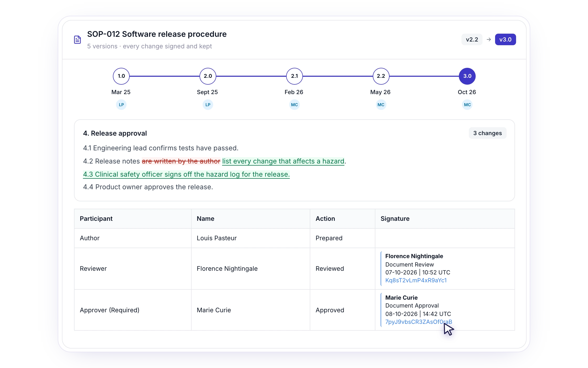Click bold Marie Curie in signature block
This screenshot has height=368, width=588.
pyautogui.click(x=401, y=298)
